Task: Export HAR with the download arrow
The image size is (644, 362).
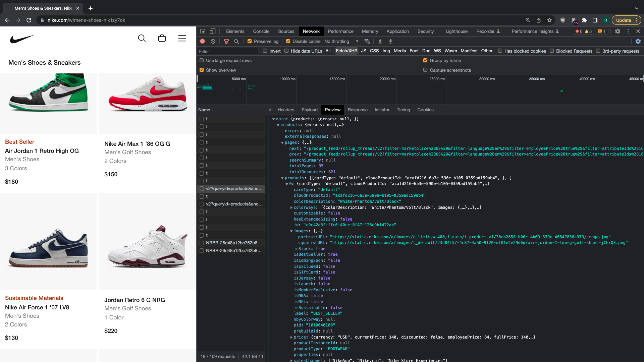Action: [x=390, y=41]
